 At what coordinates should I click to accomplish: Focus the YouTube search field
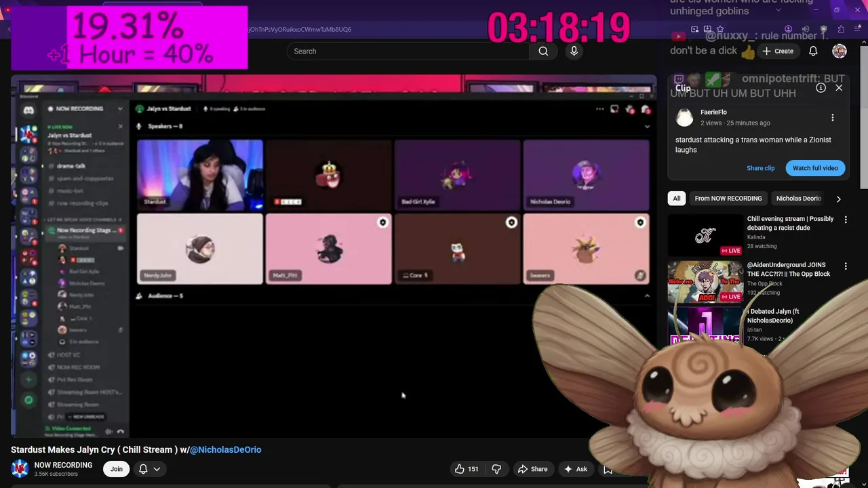[x=408, y=52]
